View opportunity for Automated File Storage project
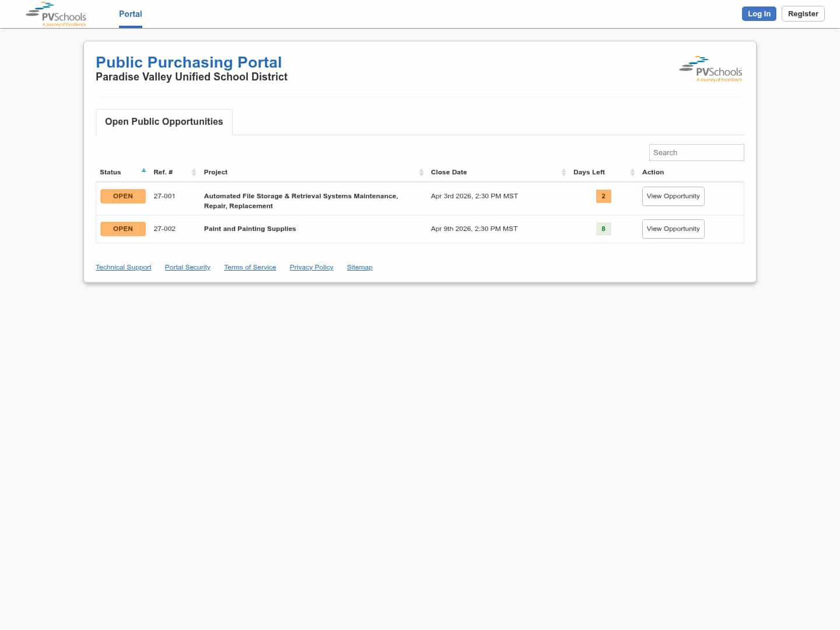Viewport: 840px width, 630px height. click(673, 197)
